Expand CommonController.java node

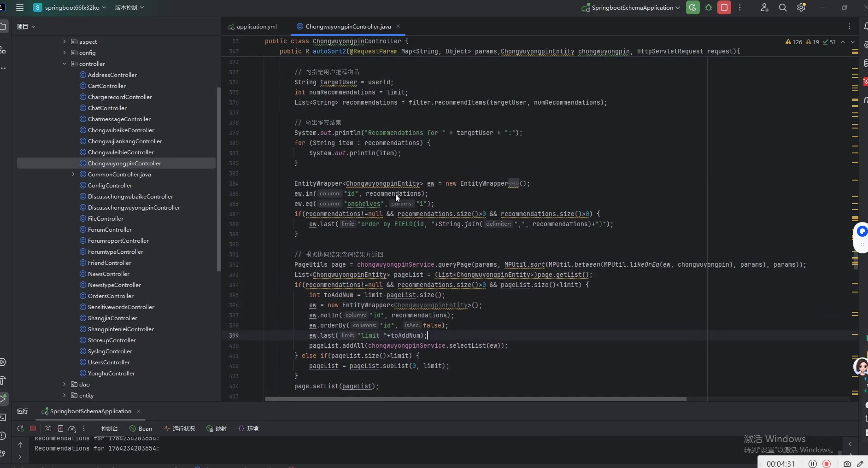(73, 175)
